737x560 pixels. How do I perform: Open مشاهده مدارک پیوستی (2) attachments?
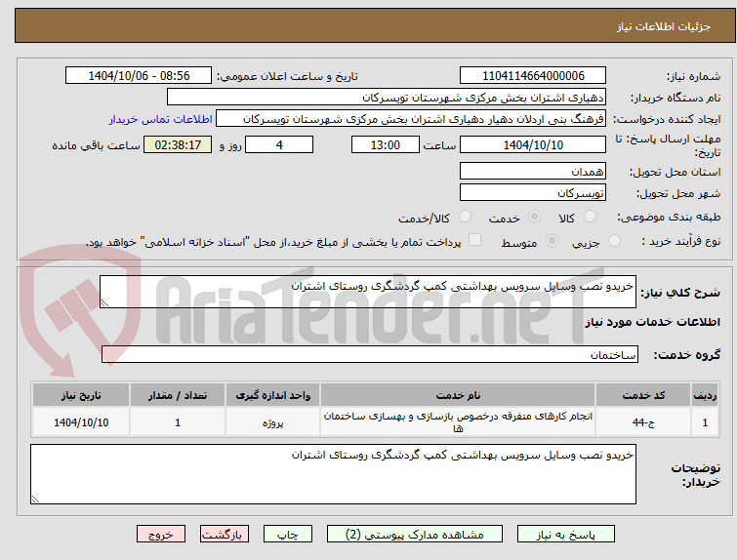click(415, 535)
